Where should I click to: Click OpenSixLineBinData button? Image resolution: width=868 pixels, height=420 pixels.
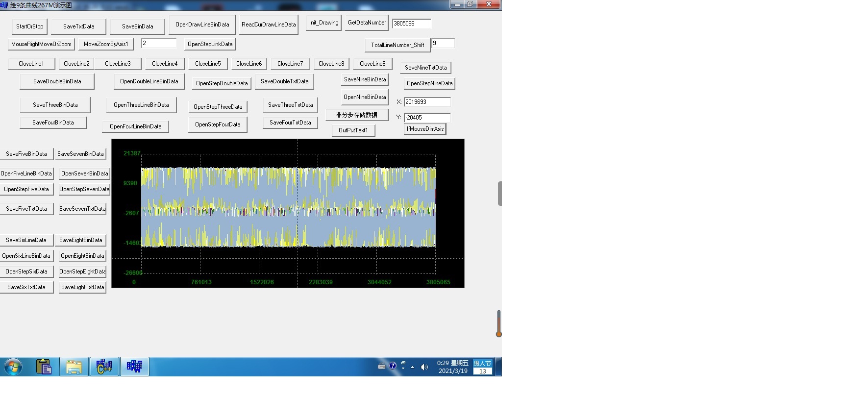click(26, 256)
